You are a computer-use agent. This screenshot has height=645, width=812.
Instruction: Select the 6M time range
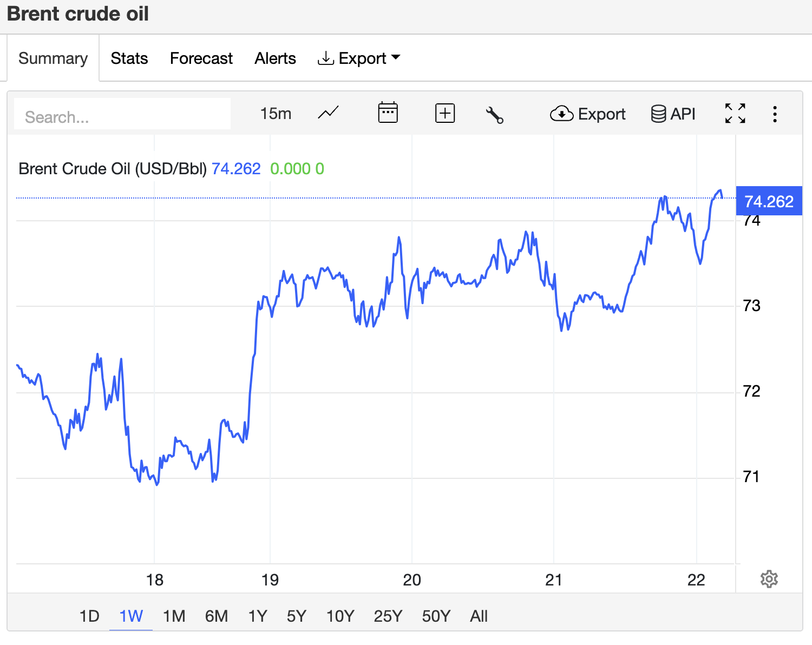click(217, 616)
